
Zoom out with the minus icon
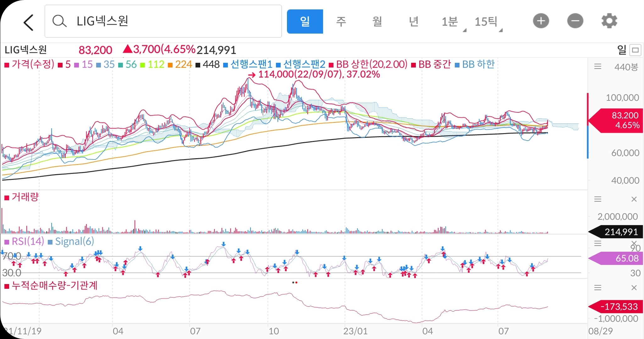[575, 21]
